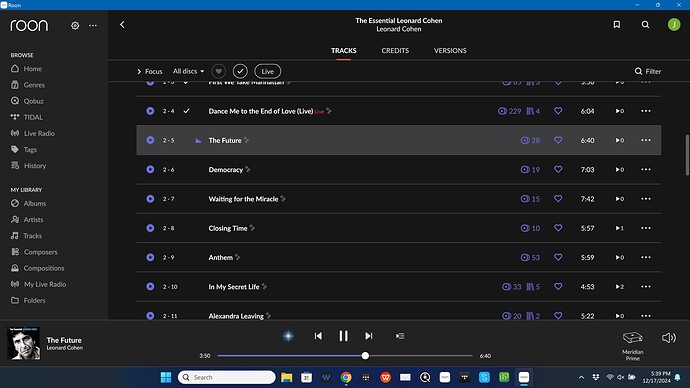Viewport: 690px width, 388px height.
Task: Open now playing album art thumbnail
Action: [23, 343]
